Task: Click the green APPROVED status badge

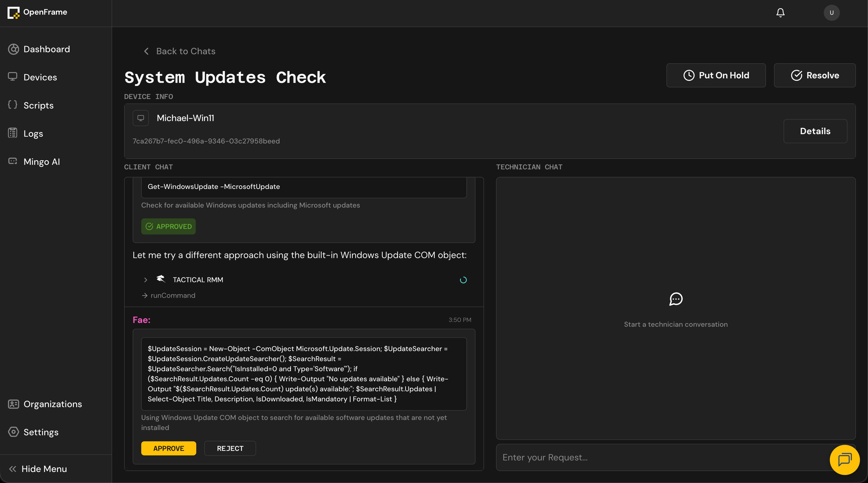Action: pos(168,226)
